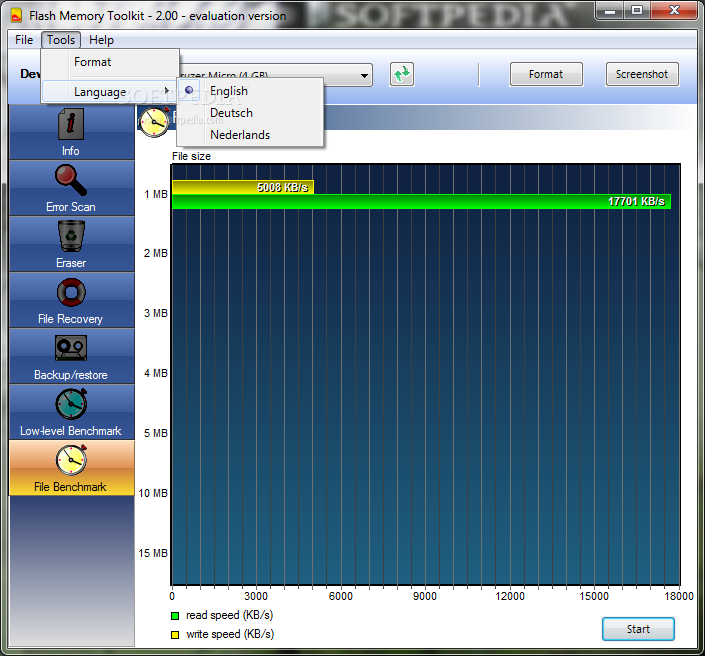The image size is (705, 656).
Task: Expand the Language submenu entry
Action: (110, 92)
